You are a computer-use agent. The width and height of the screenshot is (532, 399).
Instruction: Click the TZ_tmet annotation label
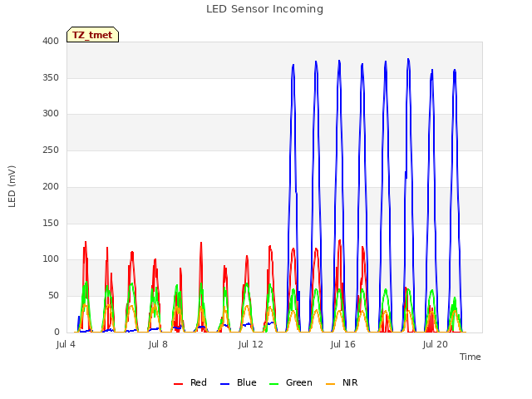[x=92, y=35]
